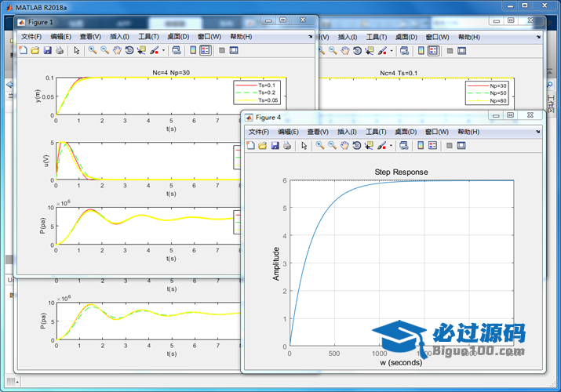Click Link Plot icon in Figure 4
Viewport: 561px width, 392px height.
[x=403, y=146]
